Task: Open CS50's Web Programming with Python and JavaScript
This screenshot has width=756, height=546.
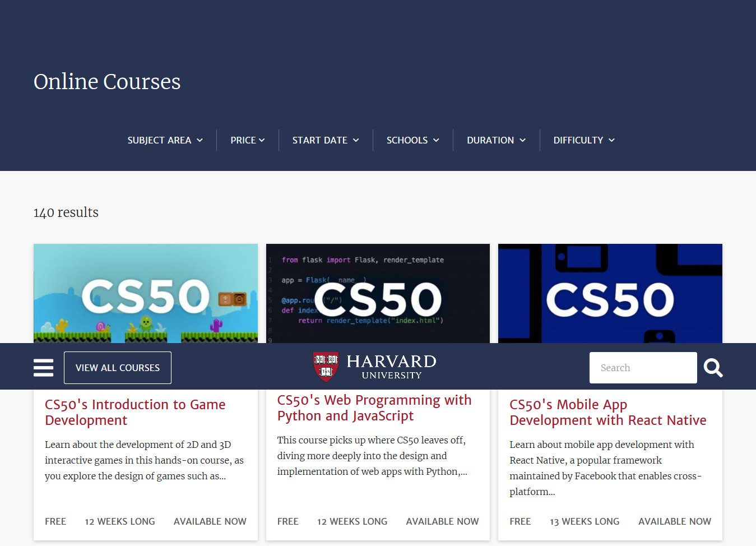Action: click(374, 408)
